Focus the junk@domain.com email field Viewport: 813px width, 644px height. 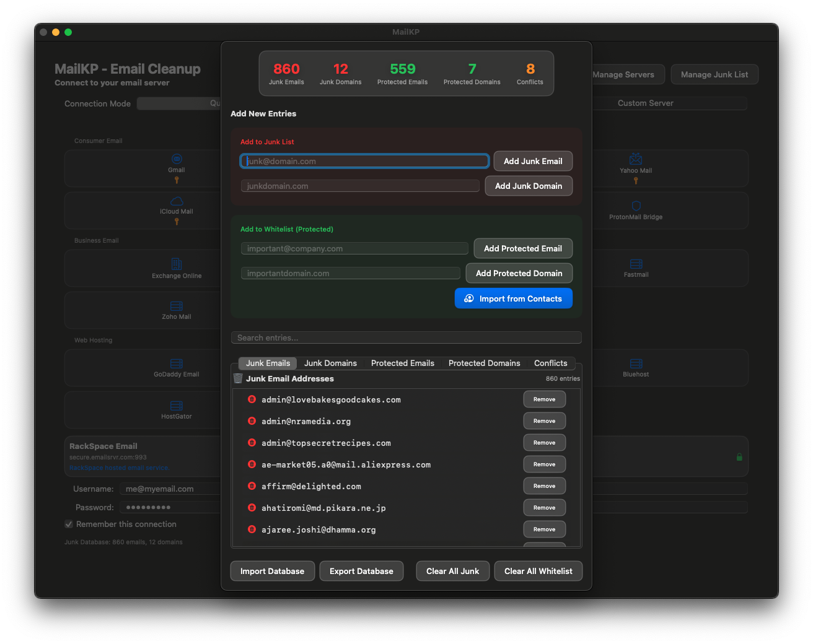tap(365, 161)
